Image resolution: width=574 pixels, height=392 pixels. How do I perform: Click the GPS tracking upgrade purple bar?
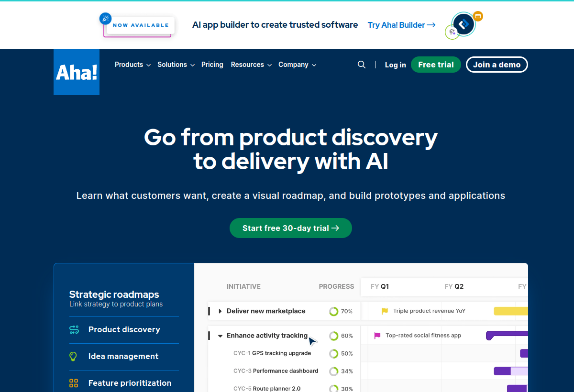click(x=524, y=353)
